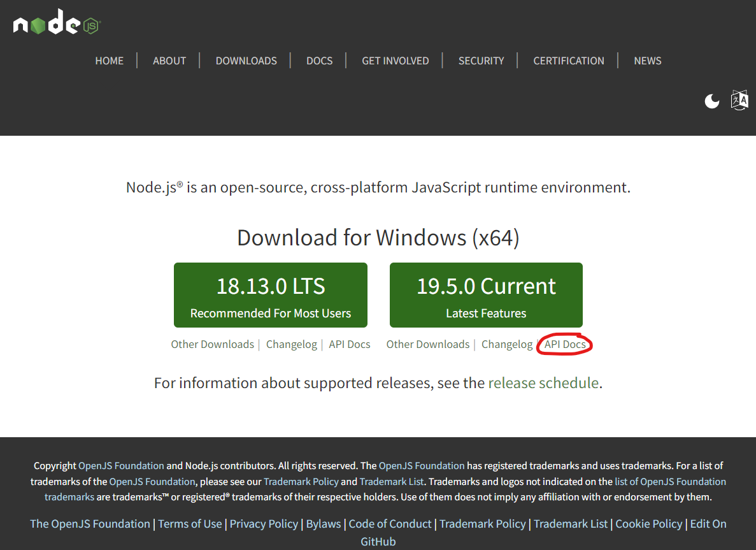
Task: Follow the release schedule link
Action: (543, 382)
